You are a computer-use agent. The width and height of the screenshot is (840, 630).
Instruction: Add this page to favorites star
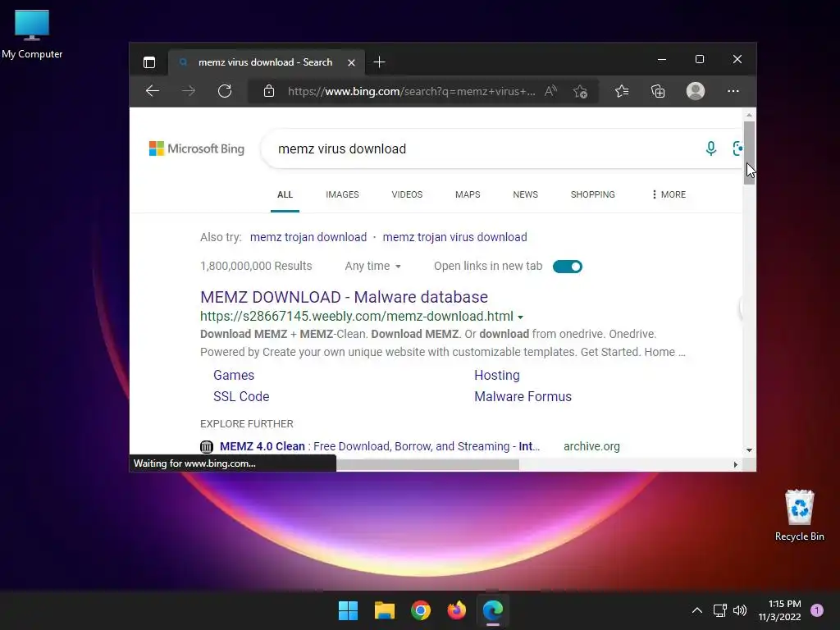click(x=580, y=92)
